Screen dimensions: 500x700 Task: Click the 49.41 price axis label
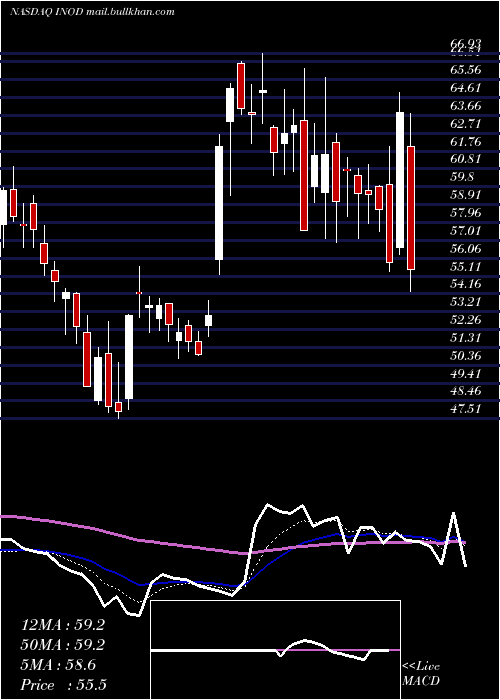[466, 374]
